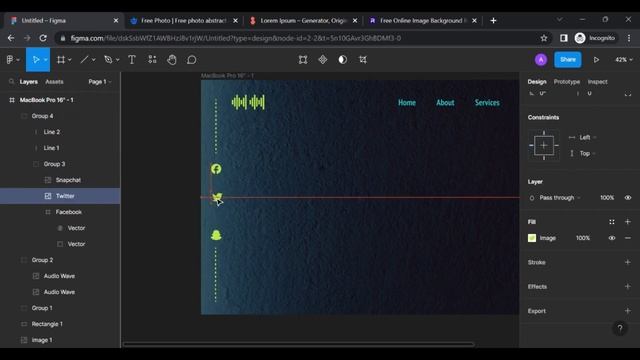Open the Frame tools dropdown arrow
Screen dimensions: 640x360
70,60
